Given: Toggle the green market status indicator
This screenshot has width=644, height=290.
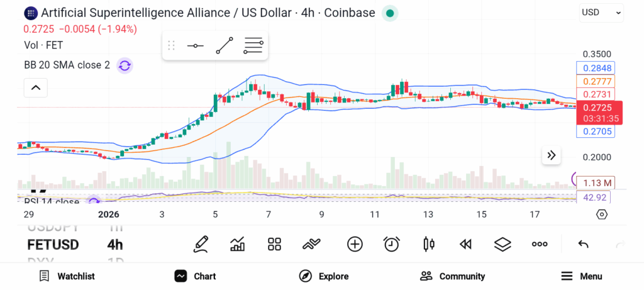Looking at the screenshot, I should 390,13.
